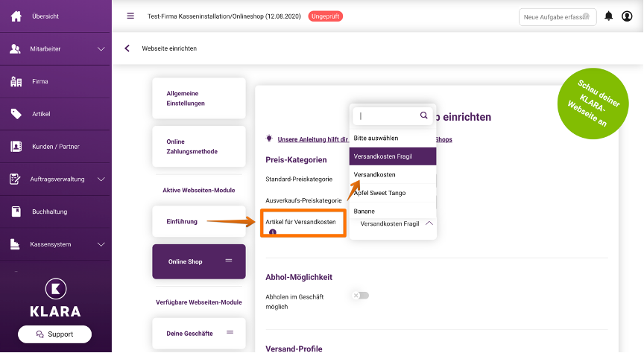Toggle Abholen im Geschäft möglich switch
The image size is (644, 353).
point(361,296)
